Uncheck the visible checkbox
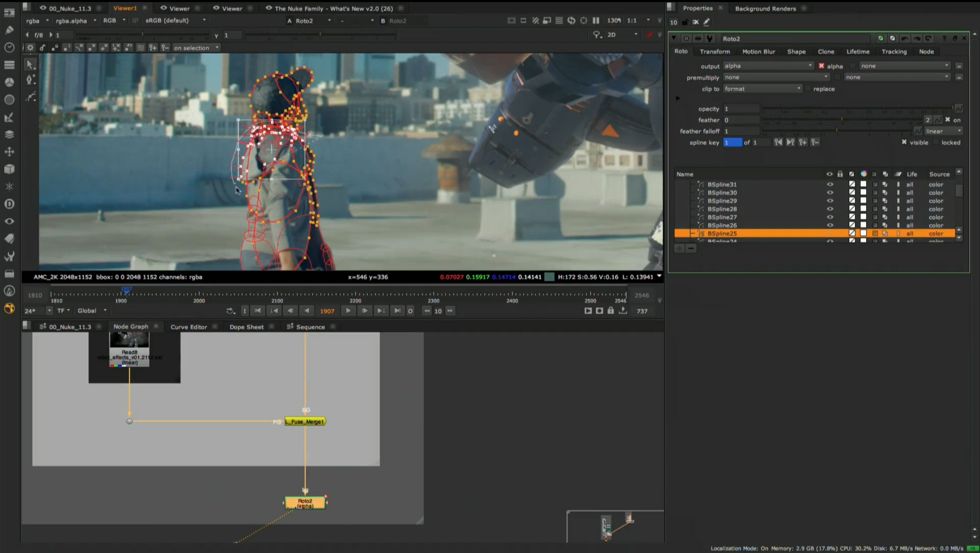Viewport: 980px width, 553px height. coord(904,143)
